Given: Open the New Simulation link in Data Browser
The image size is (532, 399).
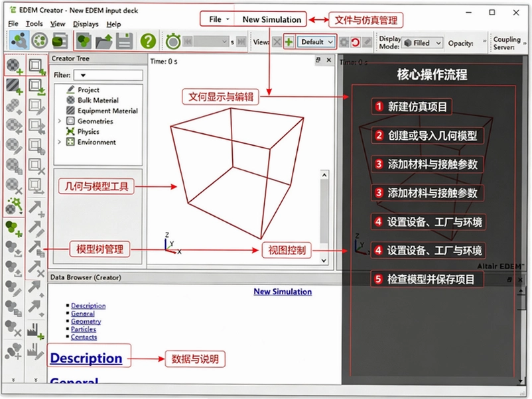Looking at the screenshot, I should coord(283,292).
